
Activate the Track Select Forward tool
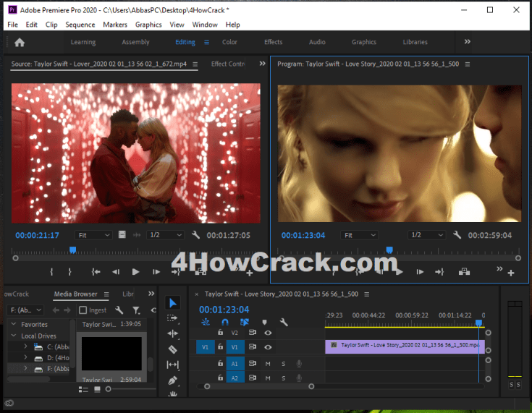tap(172, 318)
